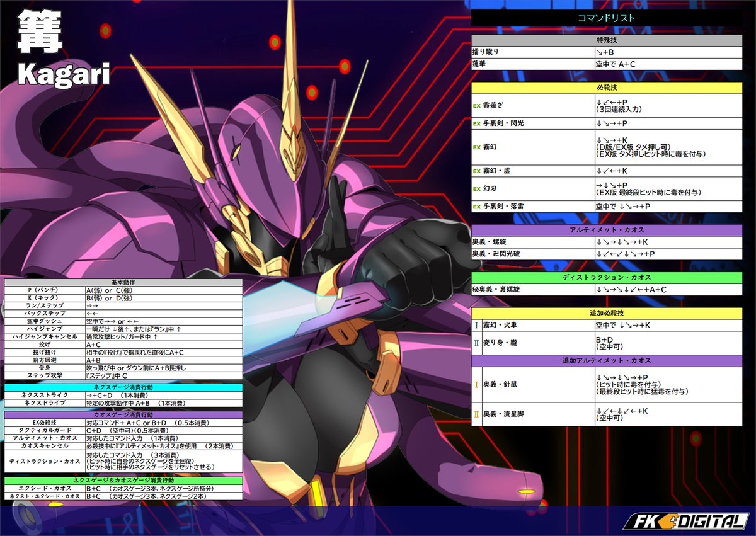The image size is (756, 536).
Task: Select the purple カオスゲージ消費行動 header
Action: [123, 414]
